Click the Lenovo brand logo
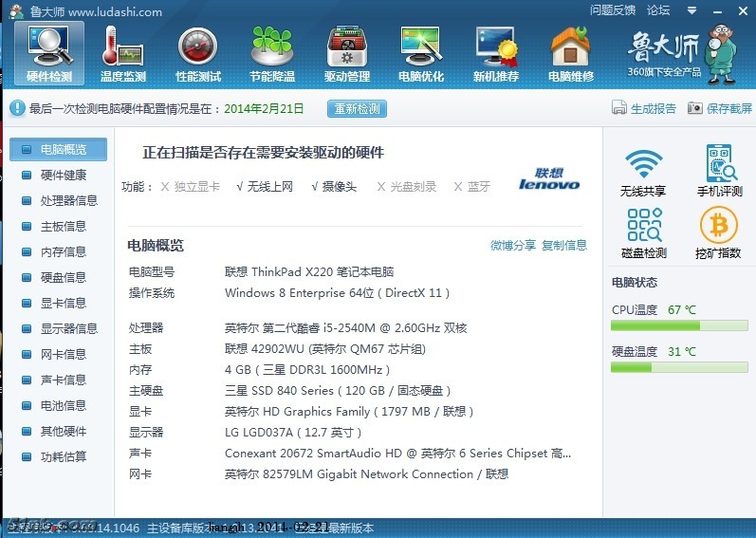The height and width of the screenshot is (538, 756). pos(549,178)
